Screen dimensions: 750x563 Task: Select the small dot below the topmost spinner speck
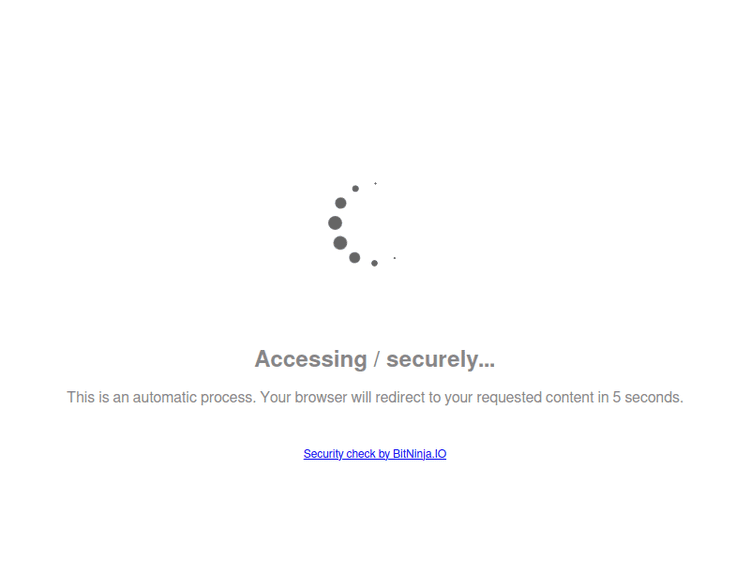tap(355, 188)
